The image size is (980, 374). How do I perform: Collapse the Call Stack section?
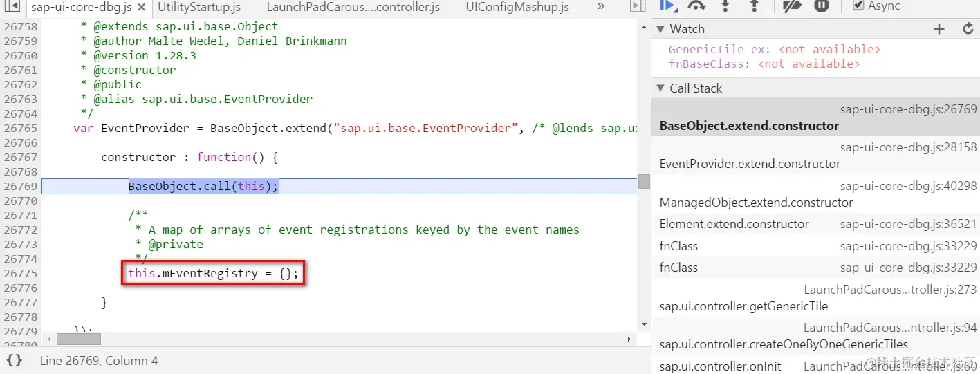[660, 88]
